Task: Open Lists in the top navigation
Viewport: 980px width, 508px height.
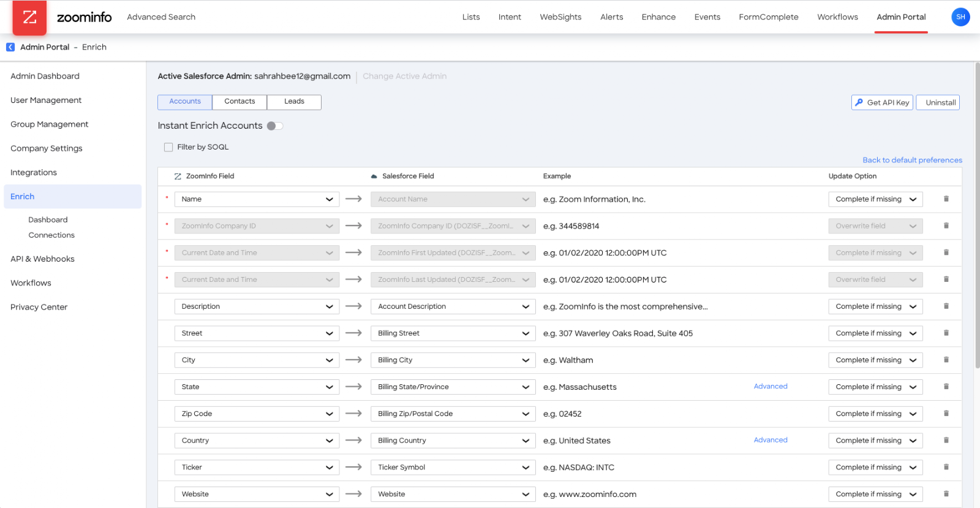Action: click(471, 17)
